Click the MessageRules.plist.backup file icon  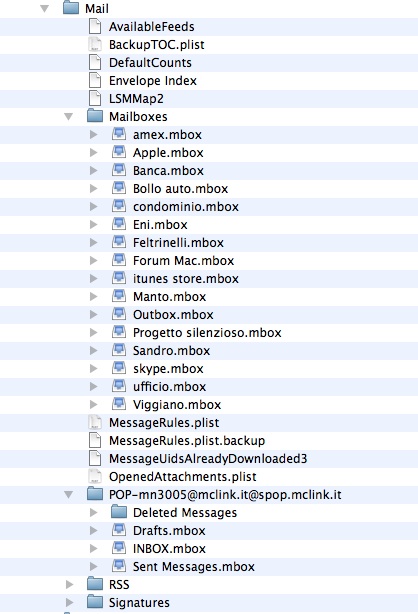(x=95, y=440)
